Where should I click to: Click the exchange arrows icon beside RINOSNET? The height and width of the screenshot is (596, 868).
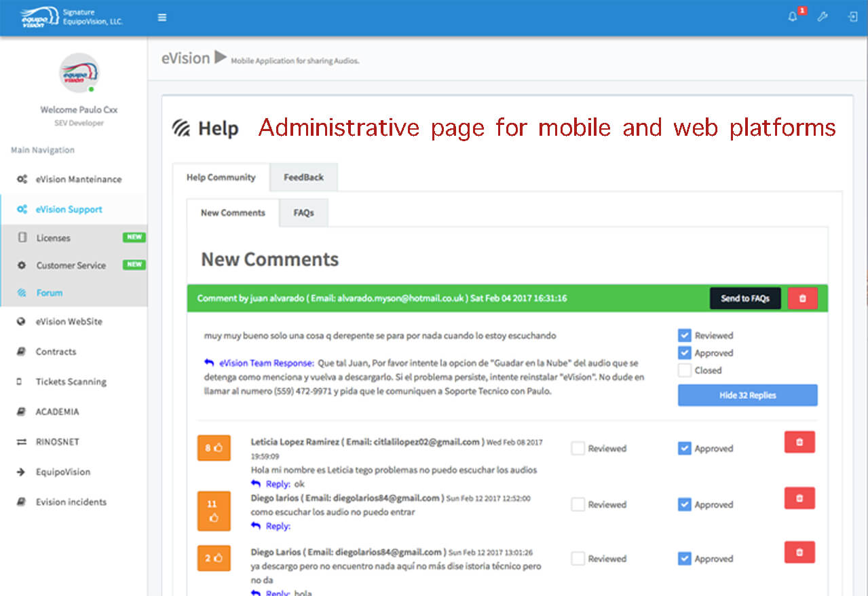[x=21, y=442]
